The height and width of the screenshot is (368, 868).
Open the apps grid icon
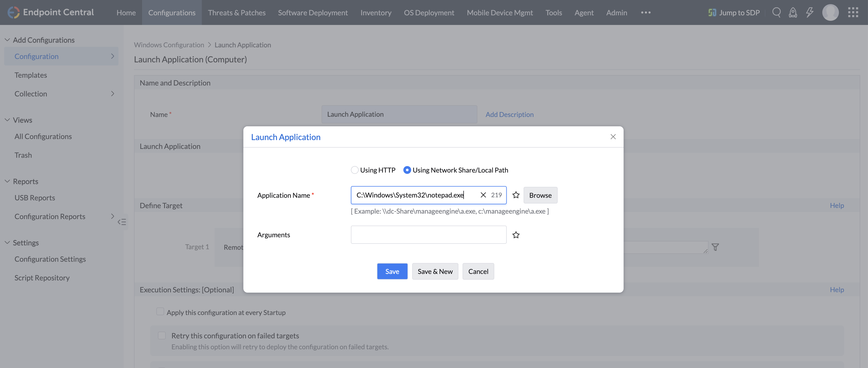(x=853, y=12)
